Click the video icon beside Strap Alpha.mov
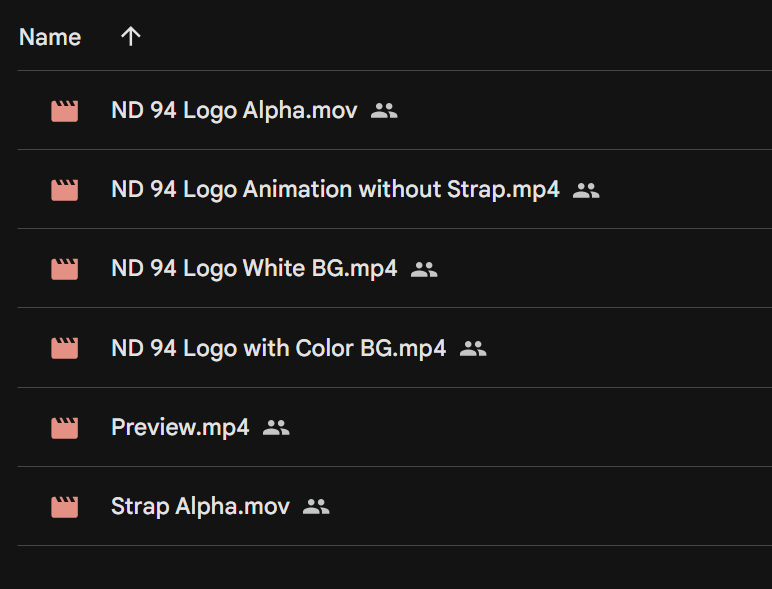Image resolution: width=772 pixels, height=589 pixels. pyautogui.click(x=64, y=507)
